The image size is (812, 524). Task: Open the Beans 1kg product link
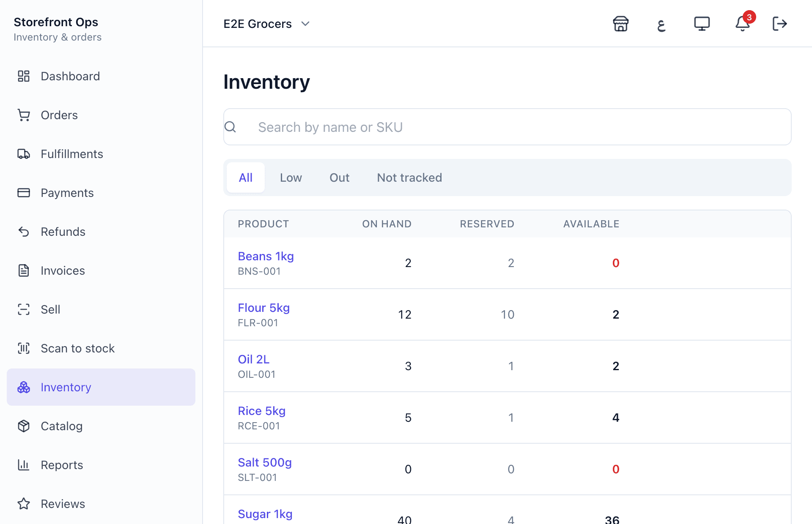click(266, 256)
